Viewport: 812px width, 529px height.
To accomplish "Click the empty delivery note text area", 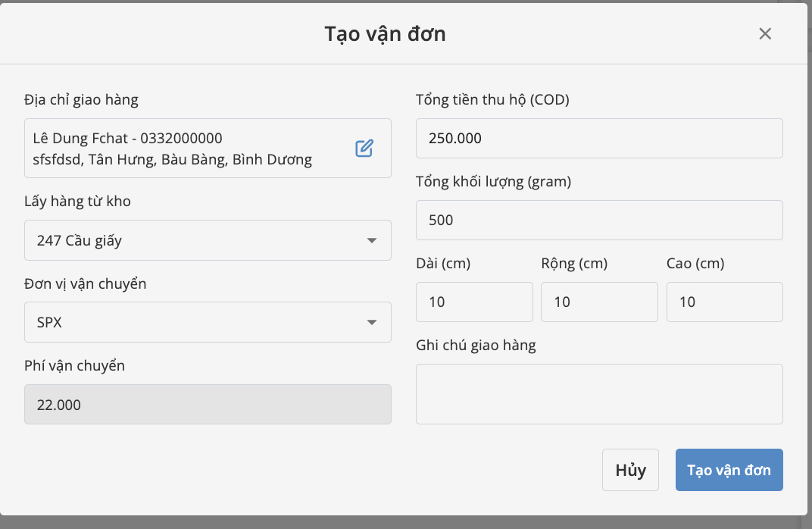I will (598, 393).
